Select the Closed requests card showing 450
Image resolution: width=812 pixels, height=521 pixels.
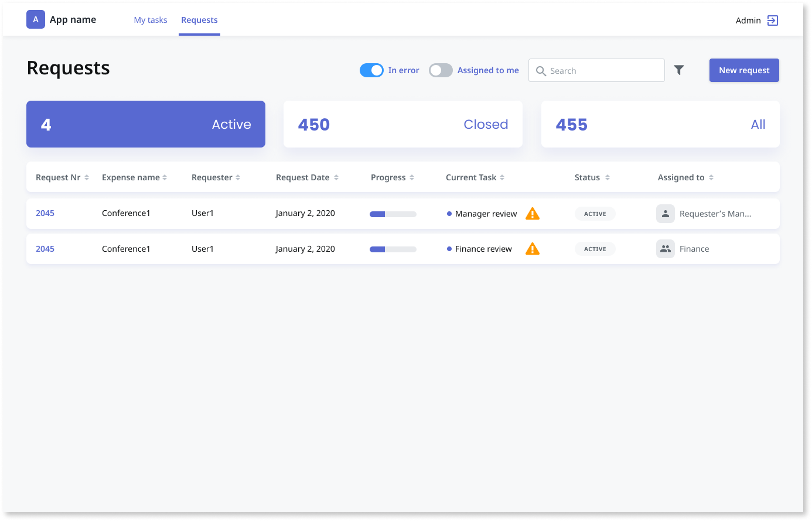403,124
